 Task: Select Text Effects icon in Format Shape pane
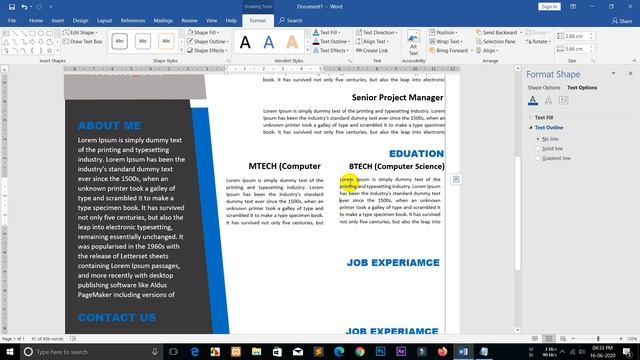click(x=548, y=100)
